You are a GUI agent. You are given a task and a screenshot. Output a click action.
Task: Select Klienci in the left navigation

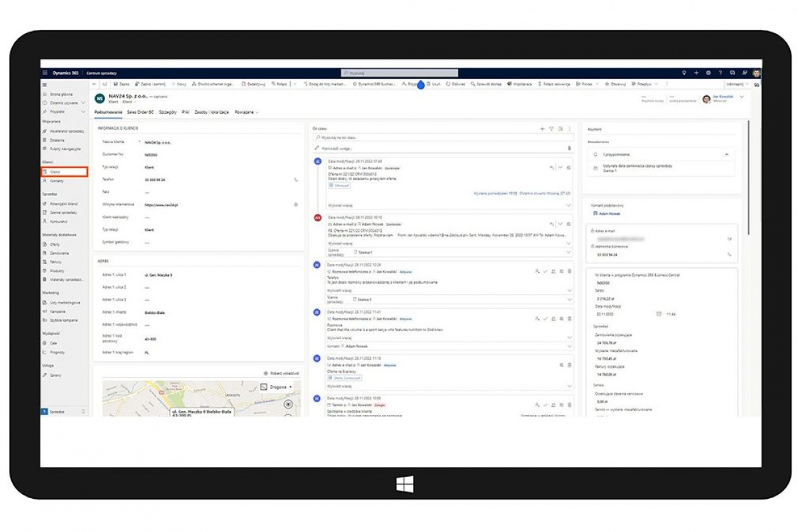64,172
